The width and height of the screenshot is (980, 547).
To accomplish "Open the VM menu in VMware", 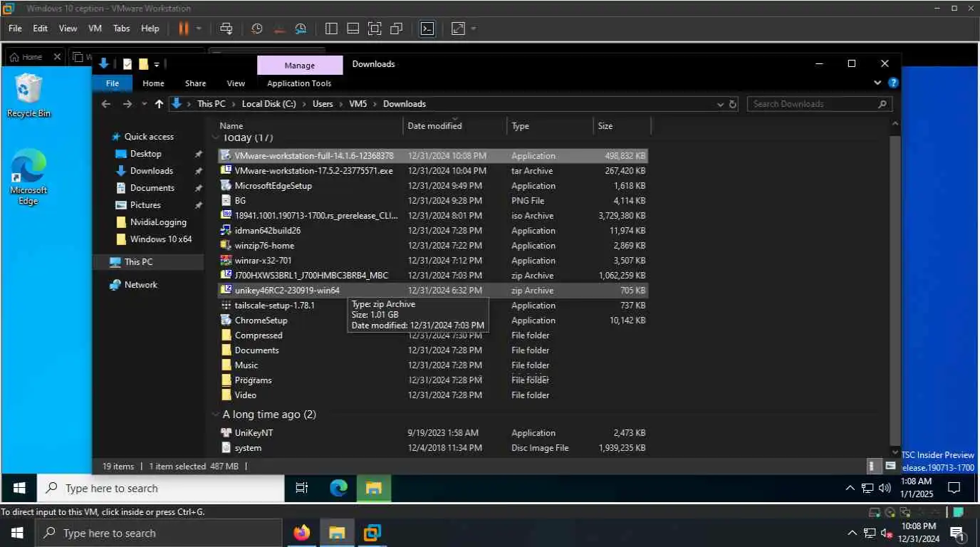I will click(x=95, y=28).
